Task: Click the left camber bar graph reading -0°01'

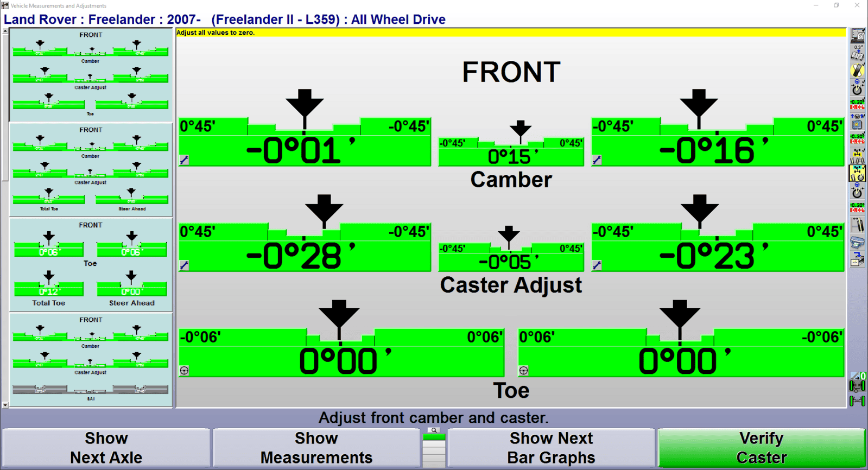Action: pos(305,141)
